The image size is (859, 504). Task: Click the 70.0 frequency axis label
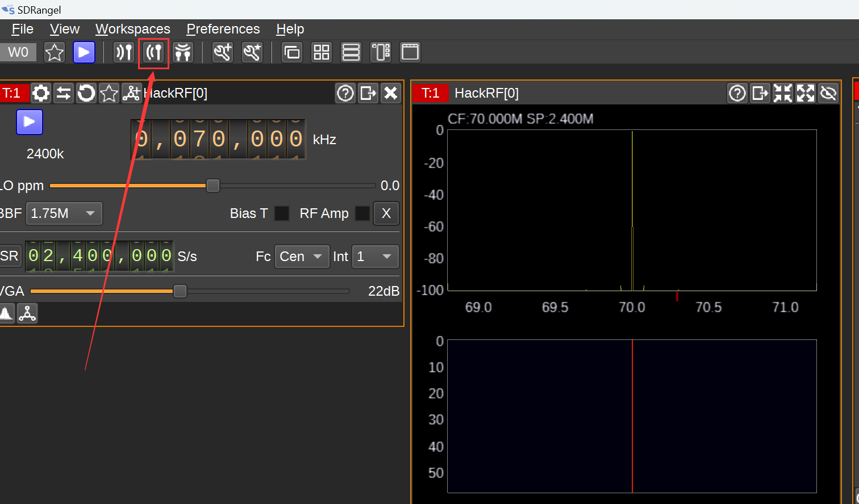[x=632, y=308]
